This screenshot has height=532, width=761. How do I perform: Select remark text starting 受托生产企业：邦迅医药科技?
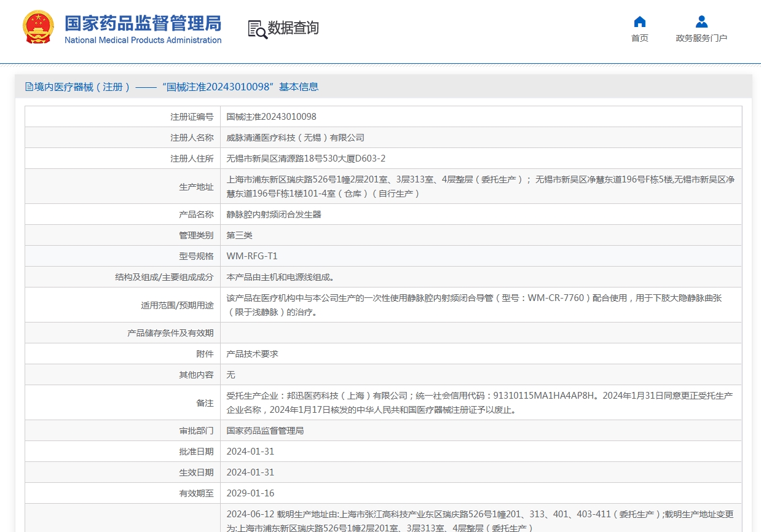pos(479,403)
